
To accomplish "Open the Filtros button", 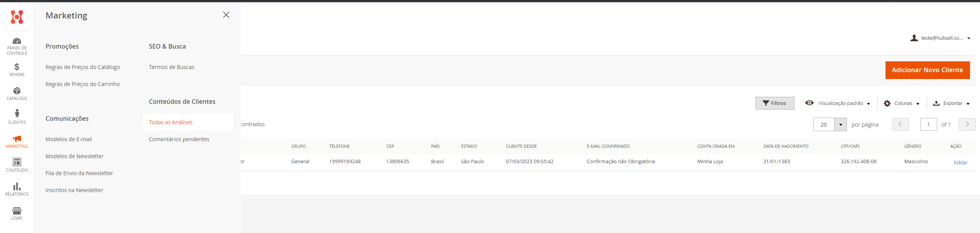I will click(x=774, y=103).
